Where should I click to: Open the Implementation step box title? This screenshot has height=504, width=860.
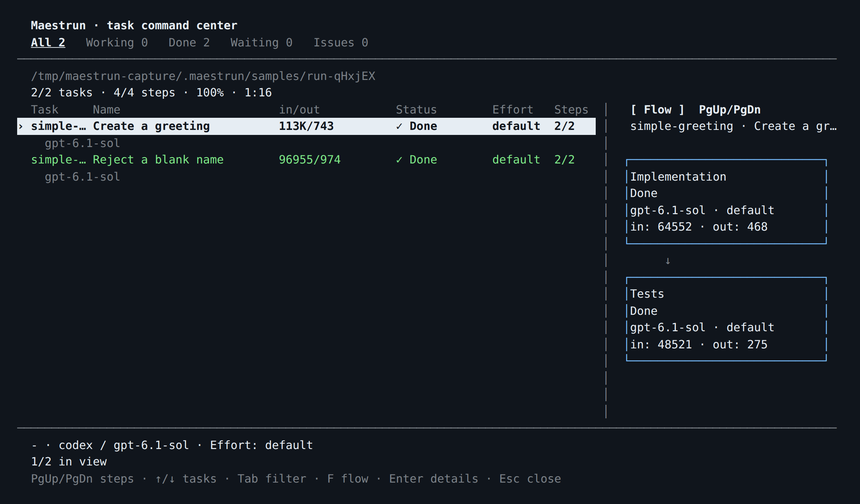point(678,177)
